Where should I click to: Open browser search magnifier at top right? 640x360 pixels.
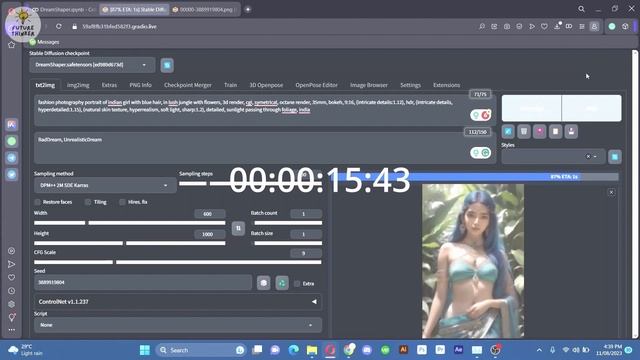tap(581, 9)
